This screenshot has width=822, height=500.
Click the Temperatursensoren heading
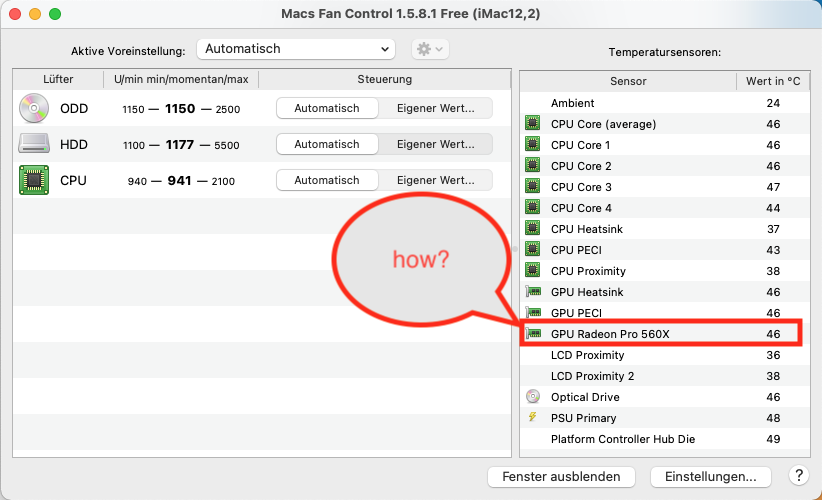665,52
